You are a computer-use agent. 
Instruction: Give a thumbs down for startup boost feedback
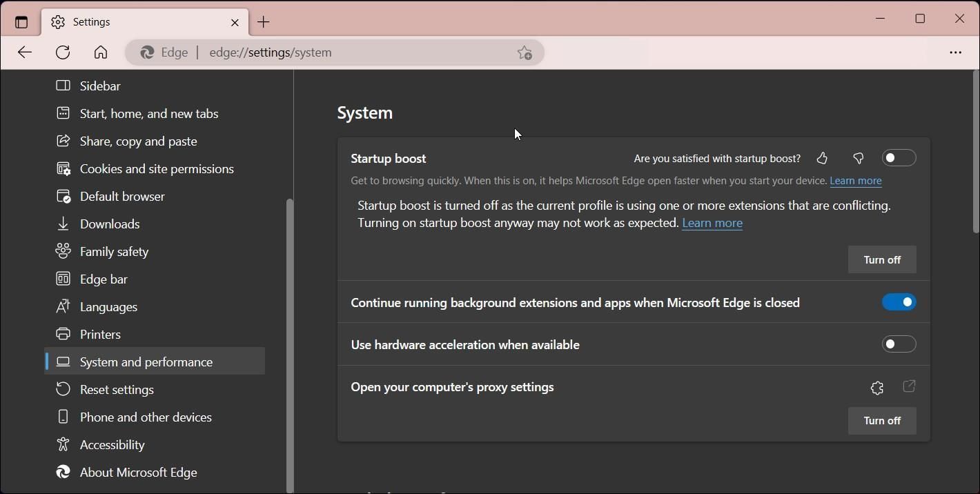pos(858,158)
